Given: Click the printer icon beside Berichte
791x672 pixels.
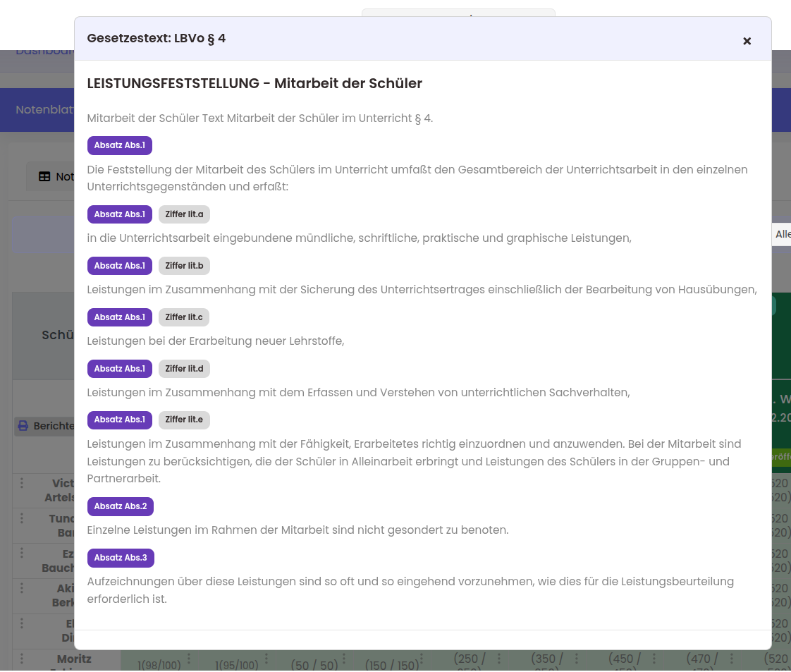Looking at the screenshot, I should point(23,426).
